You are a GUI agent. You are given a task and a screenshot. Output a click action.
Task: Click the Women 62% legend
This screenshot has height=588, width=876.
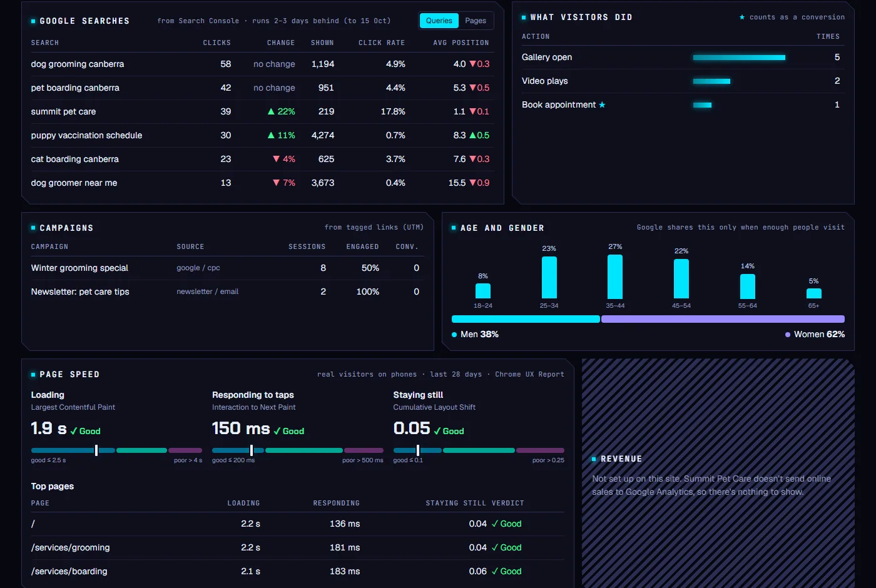click(x=815, y=334)
